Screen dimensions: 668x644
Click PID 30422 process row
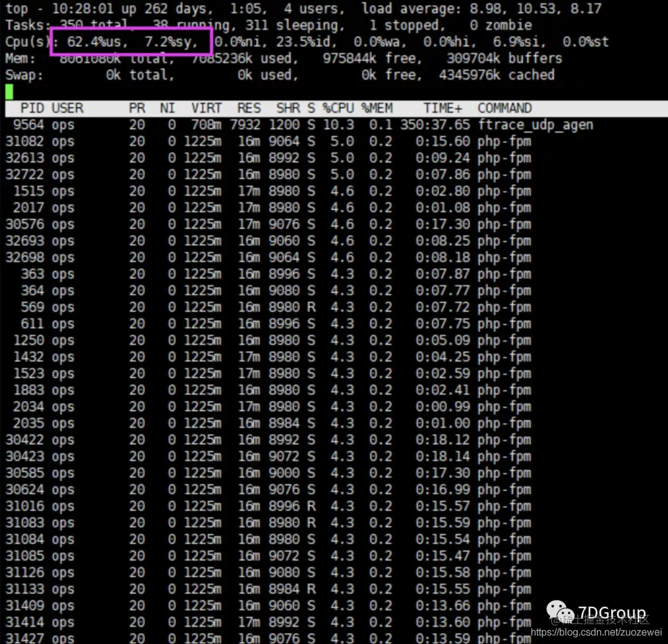click(268, 440)
